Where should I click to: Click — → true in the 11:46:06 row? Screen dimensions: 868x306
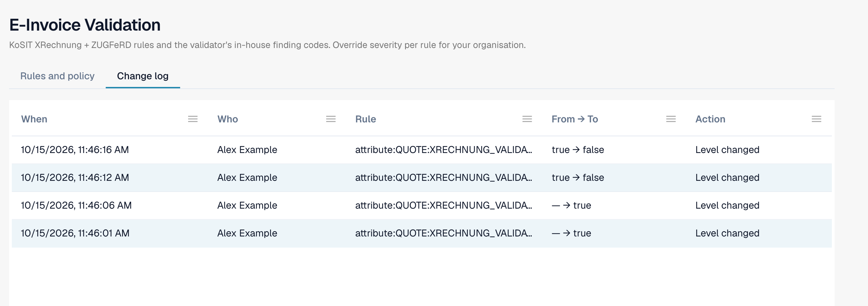(571, 206)
